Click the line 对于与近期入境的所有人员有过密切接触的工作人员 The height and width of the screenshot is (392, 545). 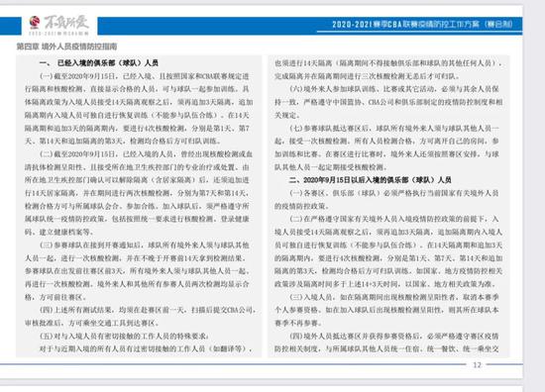[146, 348]
